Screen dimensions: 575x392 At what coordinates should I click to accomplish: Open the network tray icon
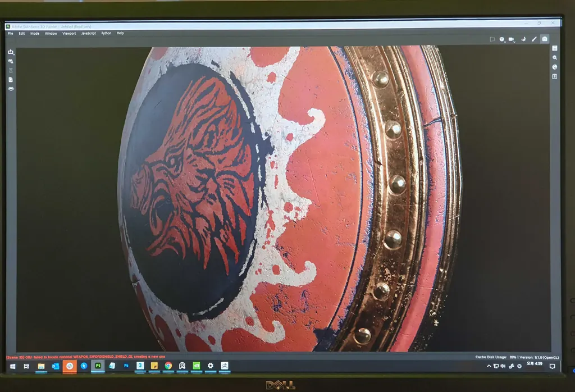click(x=496, y=366)
